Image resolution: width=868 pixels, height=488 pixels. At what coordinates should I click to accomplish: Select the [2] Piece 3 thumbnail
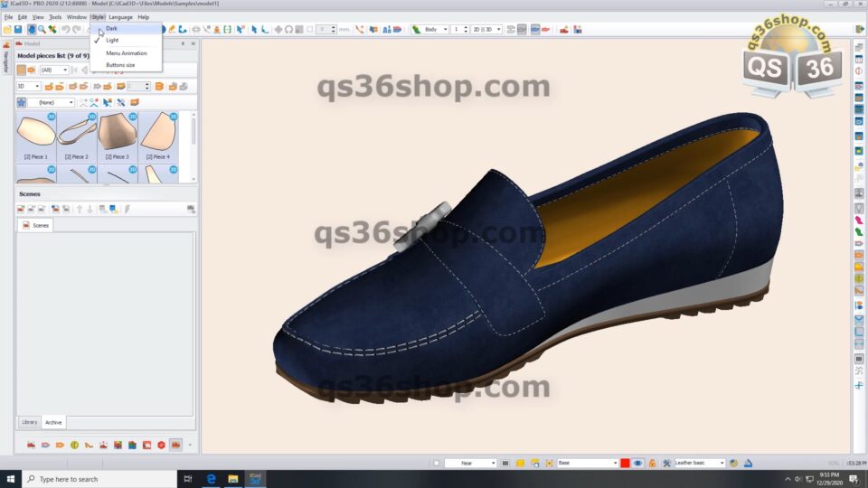click(118, 136)
